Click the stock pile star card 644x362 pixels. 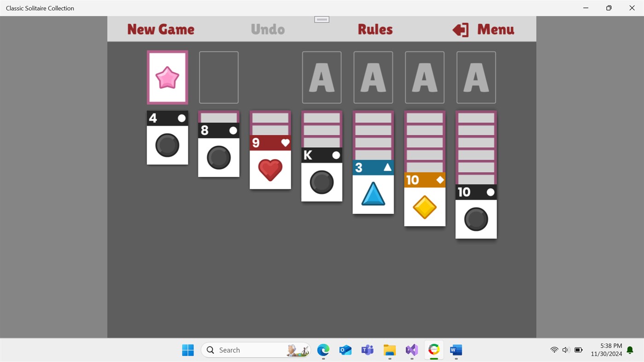[167, 77]
